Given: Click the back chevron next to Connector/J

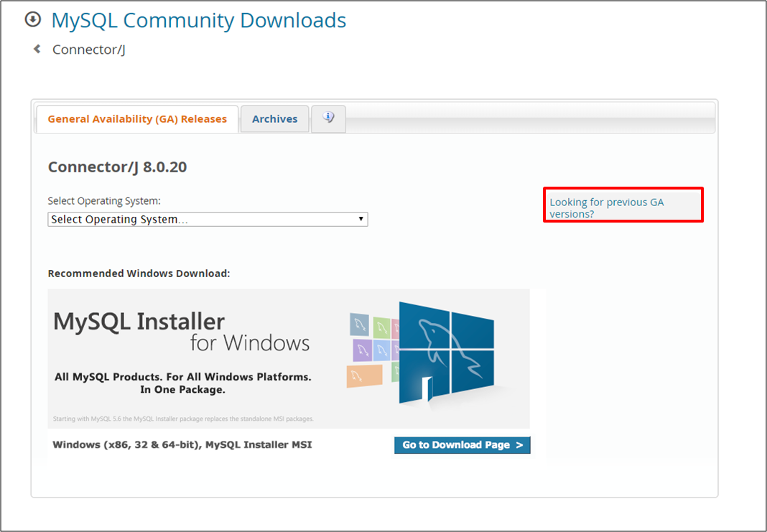Looking at the screenshot, I should point(37,49).
